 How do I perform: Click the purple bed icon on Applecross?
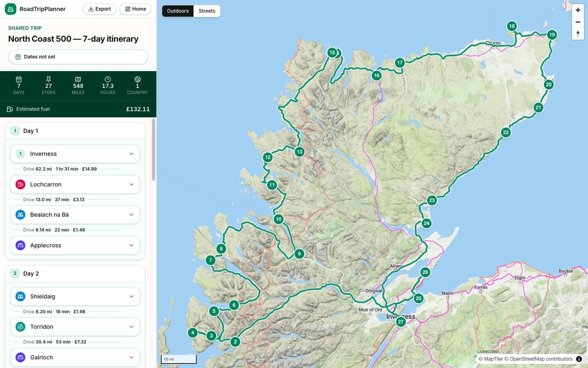pyautogui.click(x=20, y=245)
